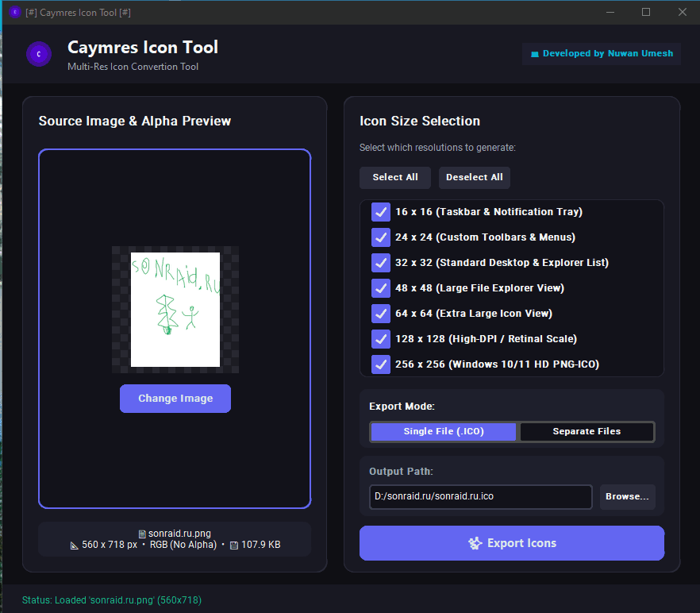Disable the 128 x 128 High-DPI checkbox

381,339
